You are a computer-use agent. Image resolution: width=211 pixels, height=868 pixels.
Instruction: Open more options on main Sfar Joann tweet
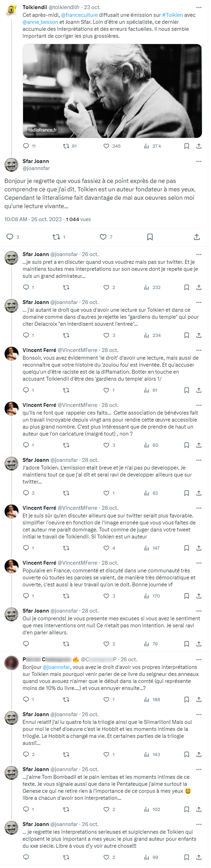(x=199, y=161)
